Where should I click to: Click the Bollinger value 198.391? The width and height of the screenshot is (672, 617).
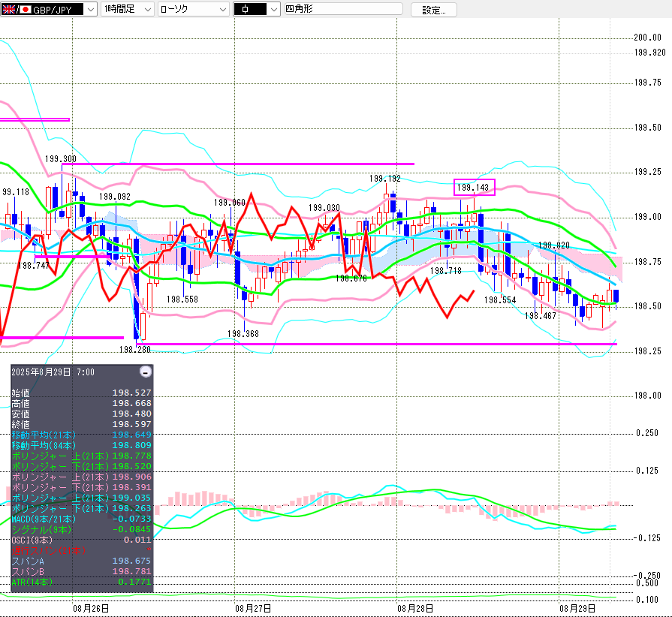(131, 487)
